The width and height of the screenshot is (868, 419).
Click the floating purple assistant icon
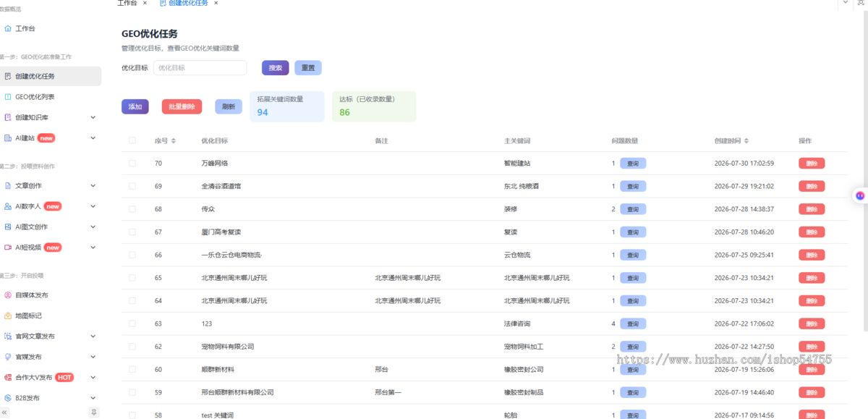(x=860, y=195)
